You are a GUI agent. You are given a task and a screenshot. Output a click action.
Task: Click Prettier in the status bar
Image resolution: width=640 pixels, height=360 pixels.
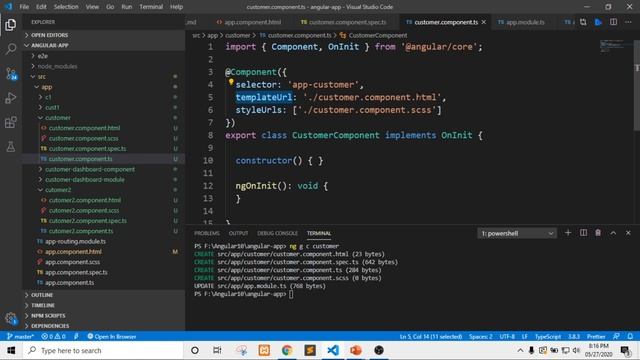click(x=596, y=336)
